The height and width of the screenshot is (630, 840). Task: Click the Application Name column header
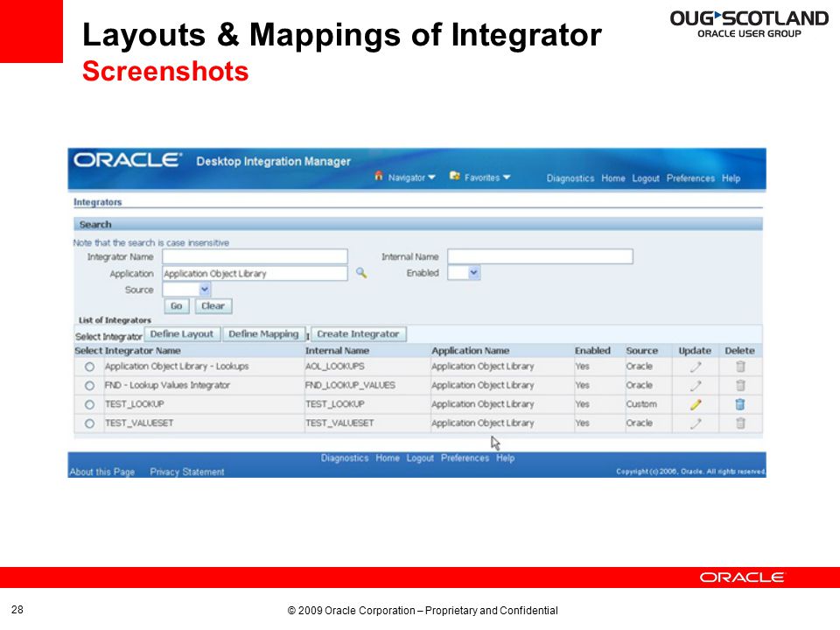click(471, 351)
